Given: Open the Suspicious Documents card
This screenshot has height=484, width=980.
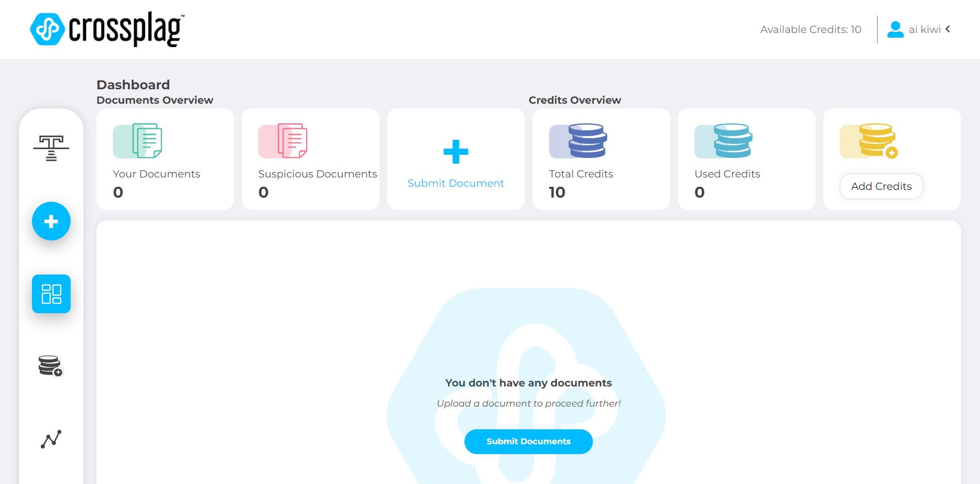Looking at the screenshot, I should 310,159.
